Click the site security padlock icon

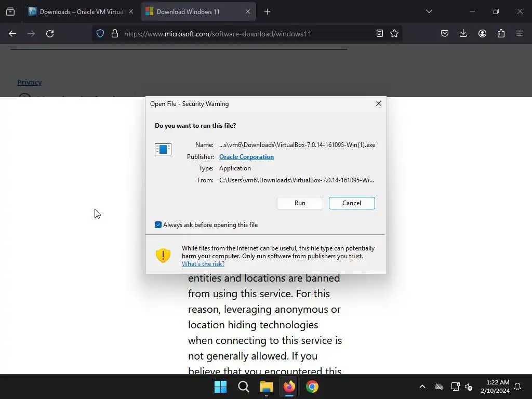(115, 34)
